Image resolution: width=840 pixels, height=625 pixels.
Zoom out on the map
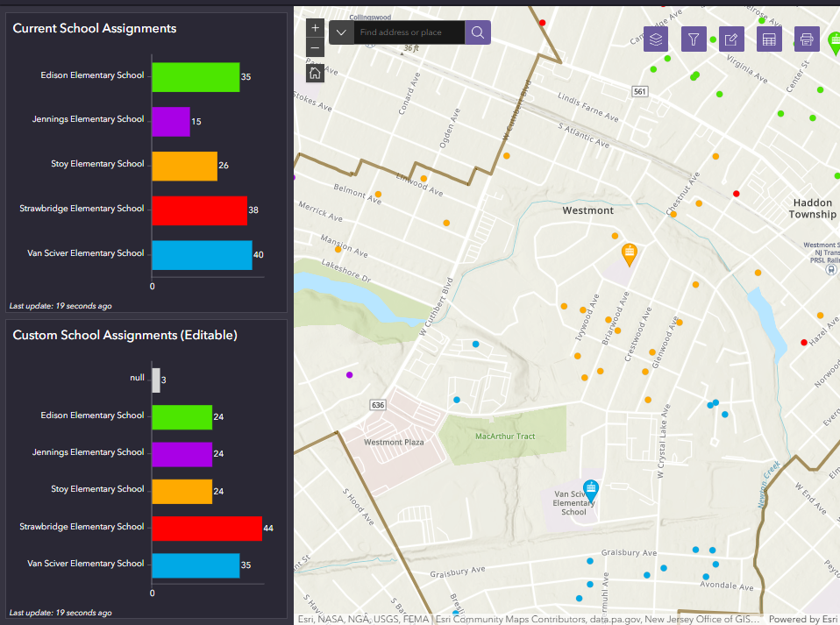315,47
